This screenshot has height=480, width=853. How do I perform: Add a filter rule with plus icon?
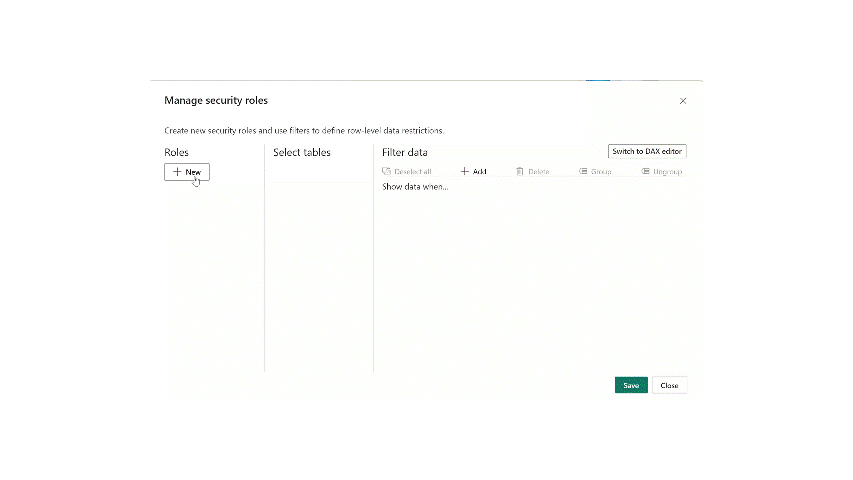[x=465, y=172]
